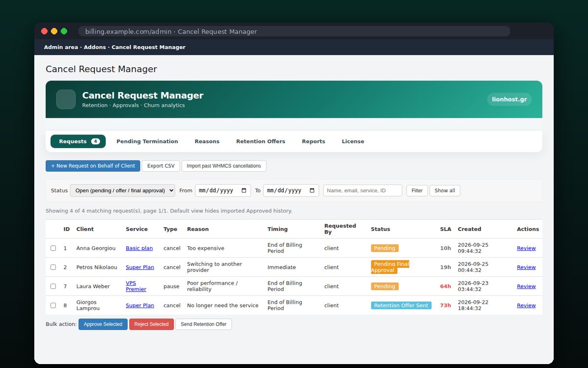588x368 pixels.
Task: Click the Requested By column header
Action: 340,229
